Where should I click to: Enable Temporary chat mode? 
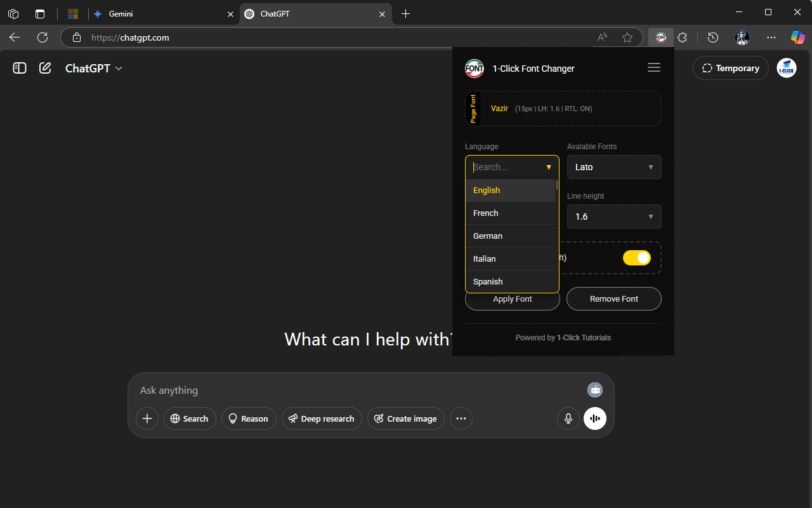(731, 68)
